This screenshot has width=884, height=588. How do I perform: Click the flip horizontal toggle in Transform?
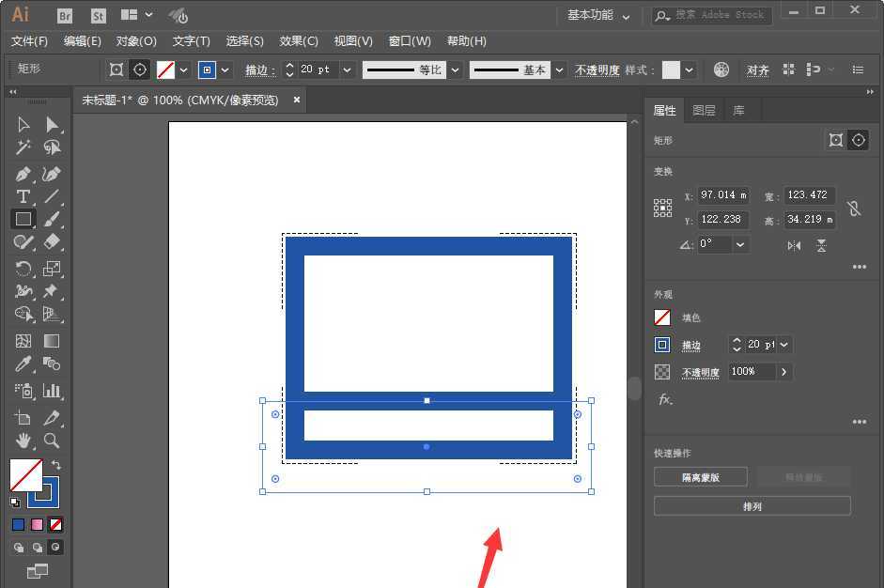(x=793, y=244)
